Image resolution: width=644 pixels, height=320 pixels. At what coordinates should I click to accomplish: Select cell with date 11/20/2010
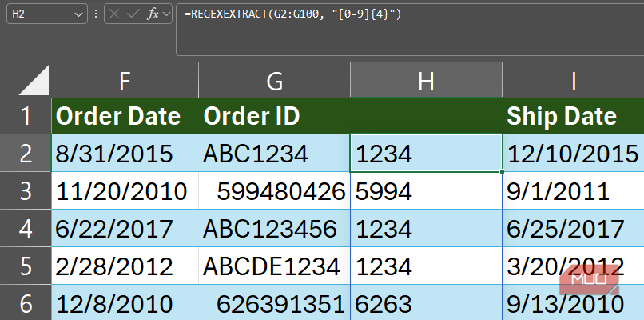pos(125,191)
